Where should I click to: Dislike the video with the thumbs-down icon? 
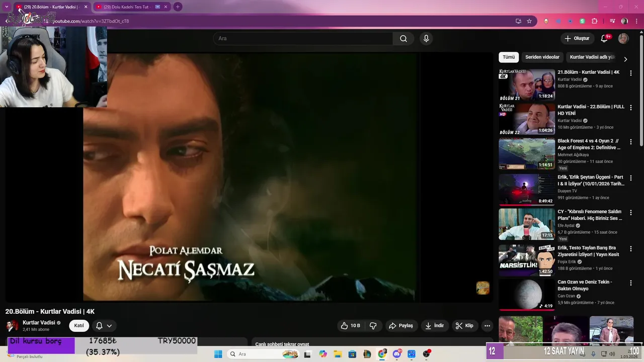(373, 326)
